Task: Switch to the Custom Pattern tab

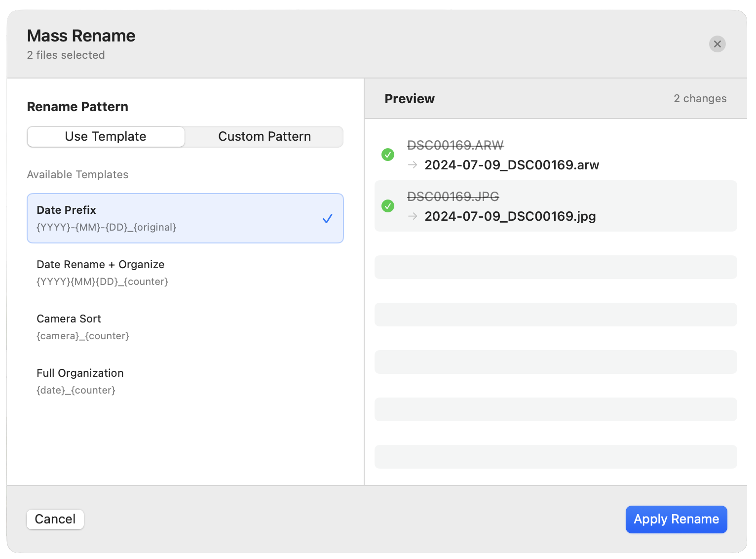Action: (x=264, y=137)
